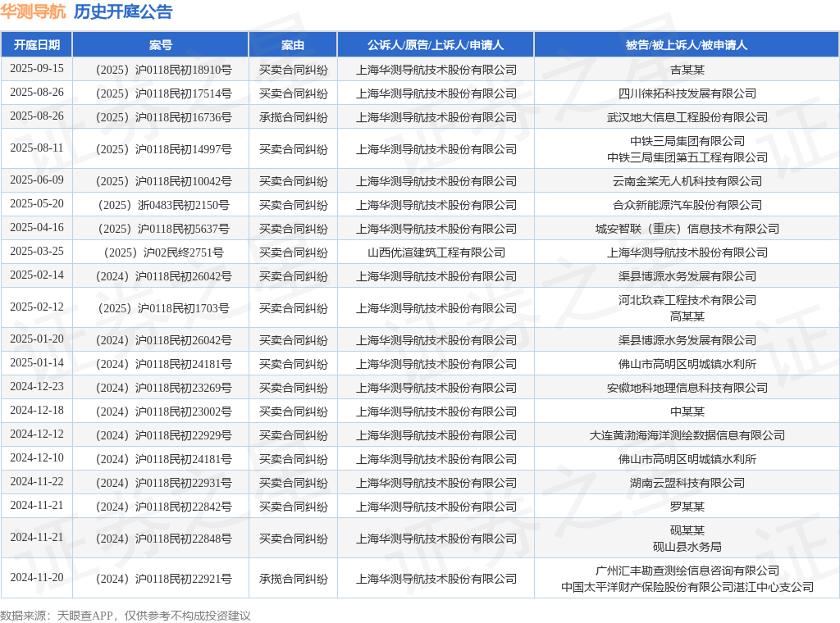The width and height of the screenshot is (840, 623).
Task: Click 承揽合同纠纷 in the 22921号 row
Action: [x=293, y=579]
